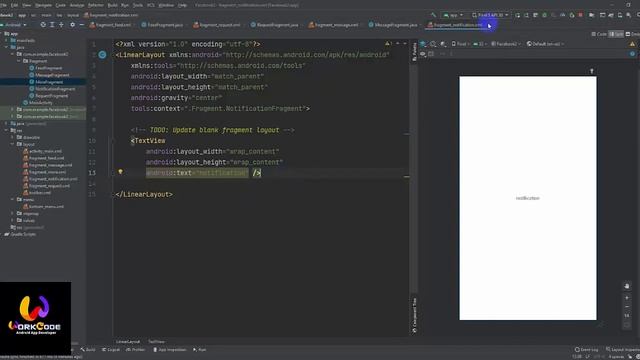Screen dimensions: 640x360
Task: Open the Navigate menu
Action: click(43, 5)
